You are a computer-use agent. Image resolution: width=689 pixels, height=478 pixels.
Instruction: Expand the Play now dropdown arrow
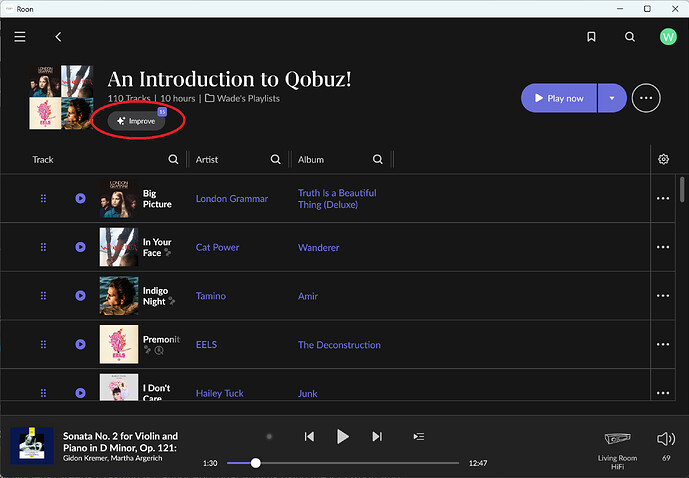pos(612,98)
